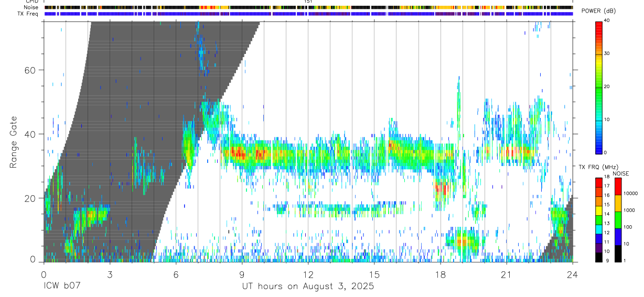644x297 pixels.
Task: Click the 1000 label on noise scale
Action: [x=629, y=210]
